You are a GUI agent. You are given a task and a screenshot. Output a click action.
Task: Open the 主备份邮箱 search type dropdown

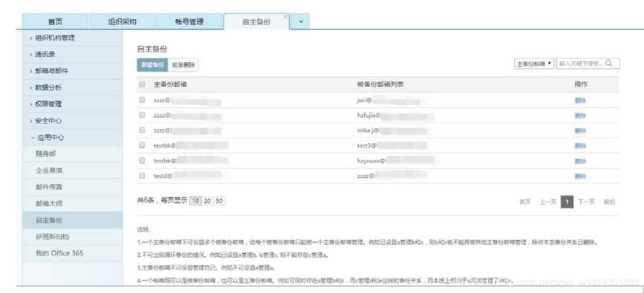click(x=535, y=64)
